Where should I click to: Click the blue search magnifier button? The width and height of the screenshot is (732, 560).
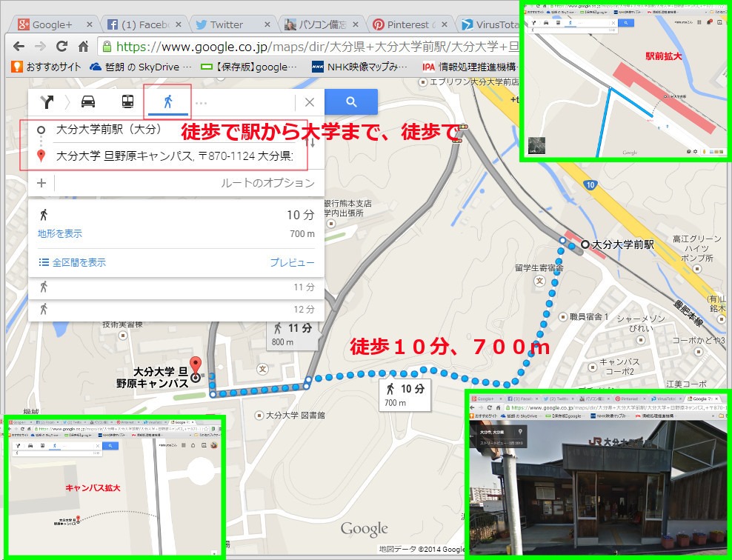[x=352, y=102]
